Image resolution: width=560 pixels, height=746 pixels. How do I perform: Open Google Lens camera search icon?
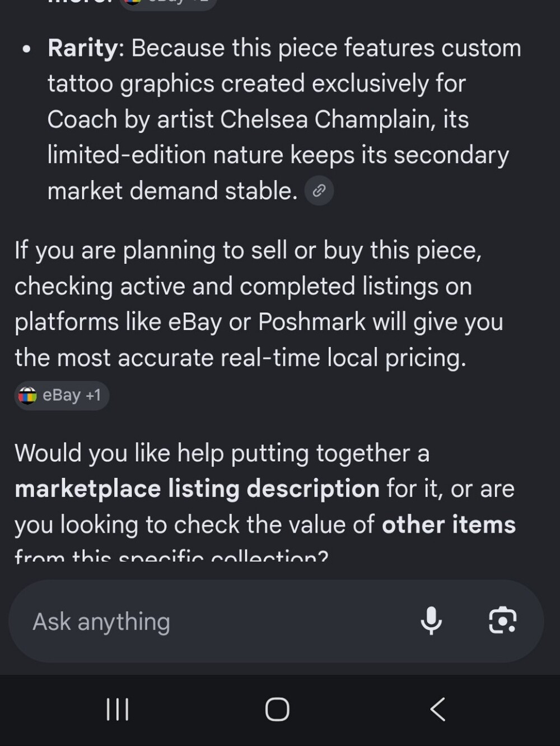coord(502,620)
